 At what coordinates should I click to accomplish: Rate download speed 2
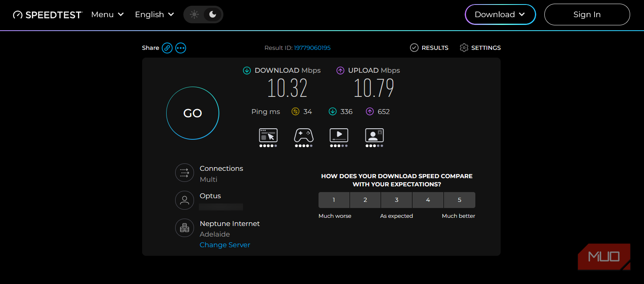365,200
